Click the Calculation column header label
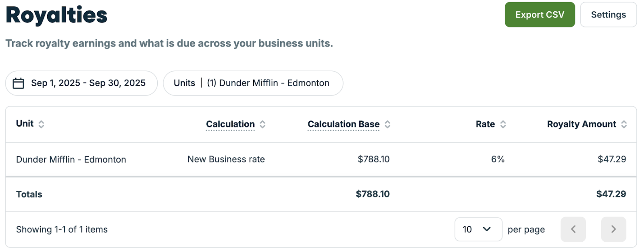This screenshot has height=250, width=644. click(x=230, y=124)
